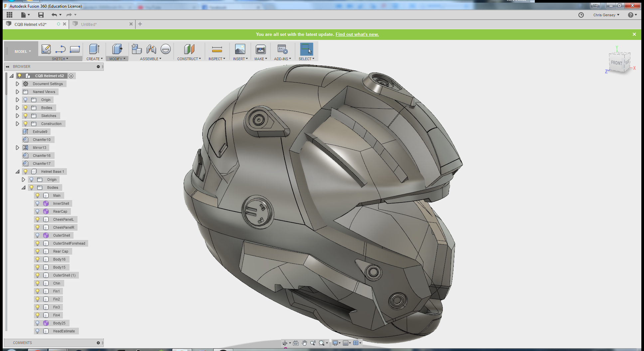The image size is (644, 351).
Task: Open the Insert decal image icon
Action: 240,49
